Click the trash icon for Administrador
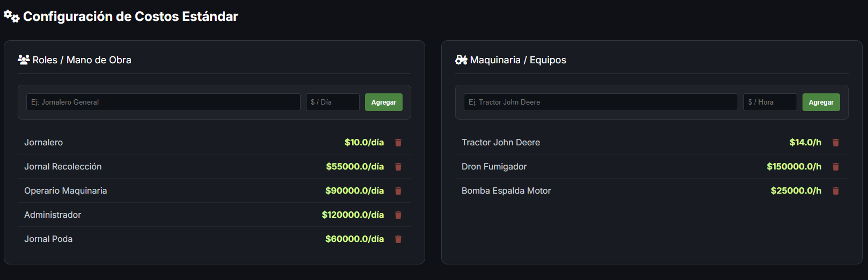Screen dimensions: 868x280 coord(398,215)
